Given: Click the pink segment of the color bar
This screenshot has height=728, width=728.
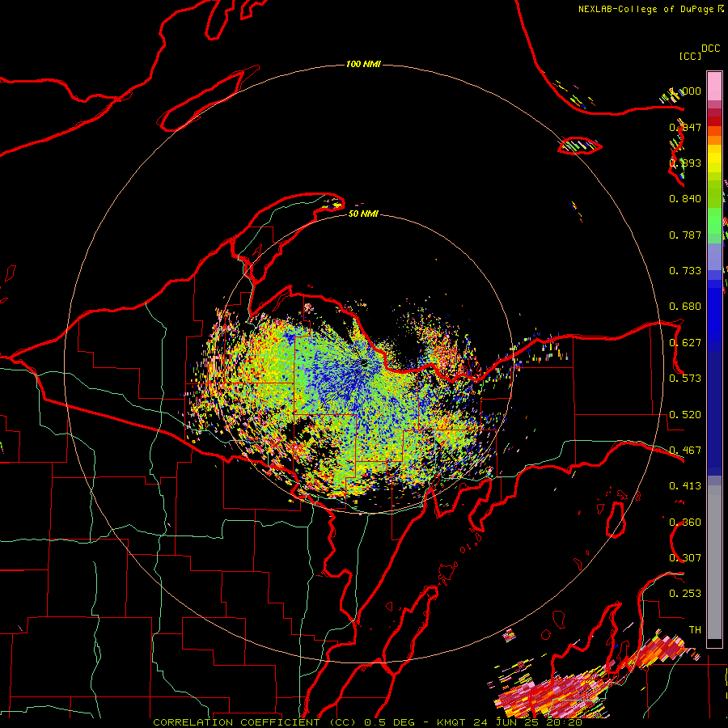Looking at the screenshot, I should tap(714, 86).
